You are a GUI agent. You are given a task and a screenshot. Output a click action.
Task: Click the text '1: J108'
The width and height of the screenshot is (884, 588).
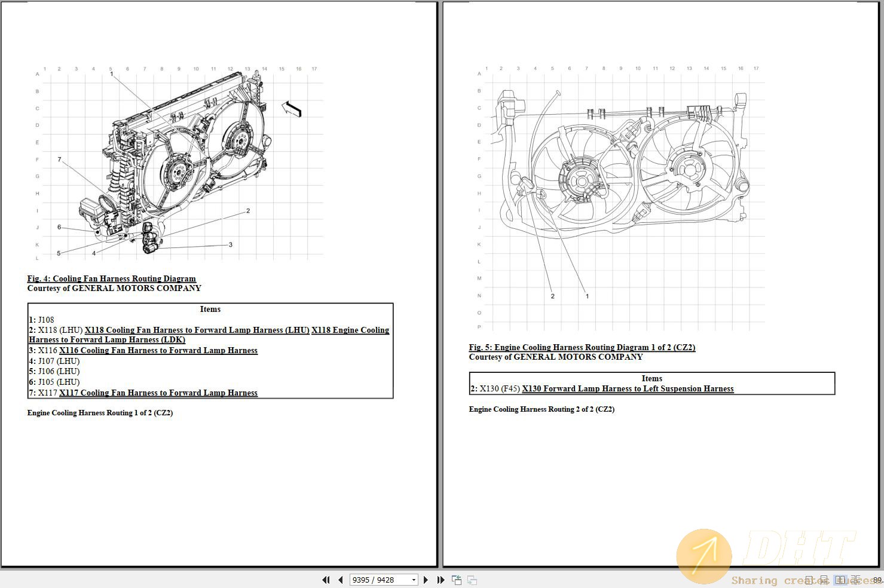click(41, 320)
